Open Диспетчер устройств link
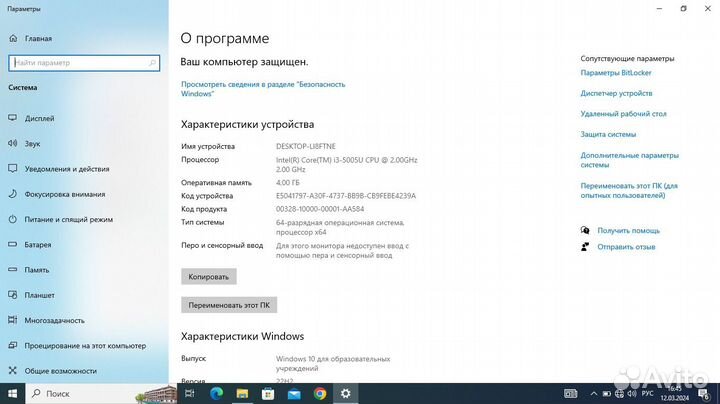Image resolution: width=720 pixels, height=404 pixels. [616, 93]
